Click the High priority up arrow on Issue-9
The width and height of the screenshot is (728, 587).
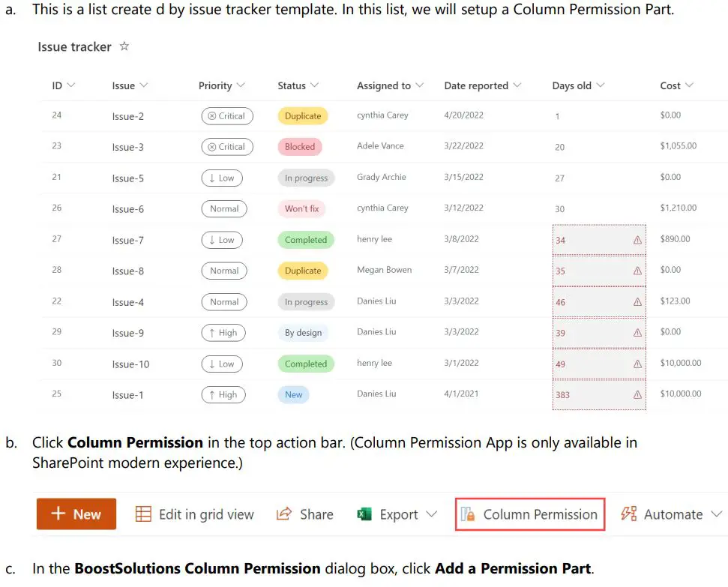(x=212, y=332)
